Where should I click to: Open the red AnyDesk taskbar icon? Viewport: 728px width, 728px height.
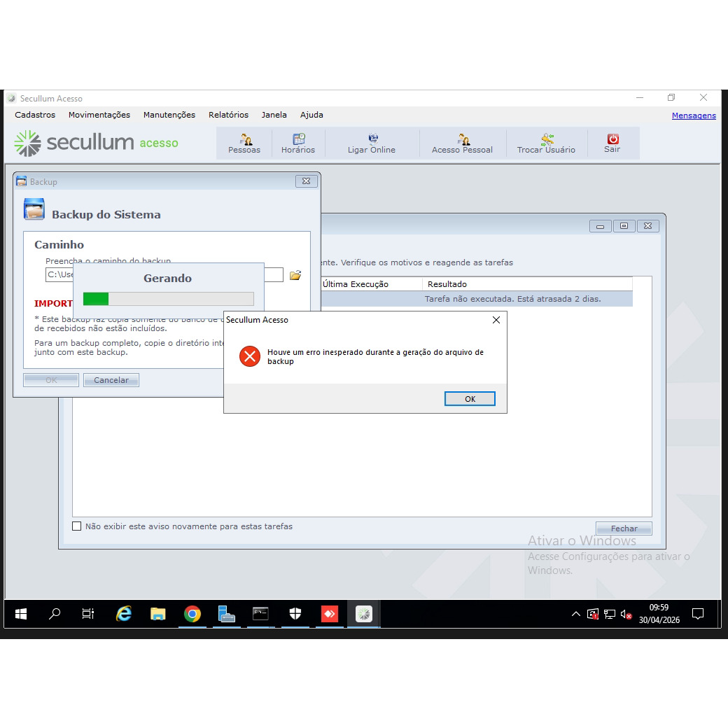tap(330, 615)
